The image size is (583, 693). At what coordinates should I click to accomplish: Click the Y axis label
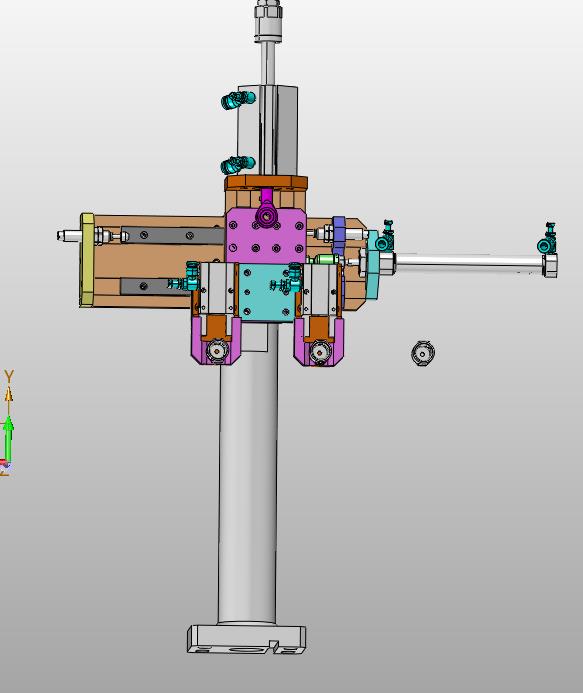tap(9, 377)
